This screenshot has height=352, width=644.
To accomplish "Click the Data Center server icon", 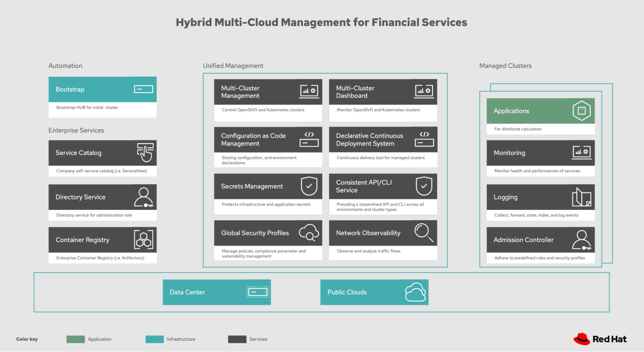I will 258,292.
